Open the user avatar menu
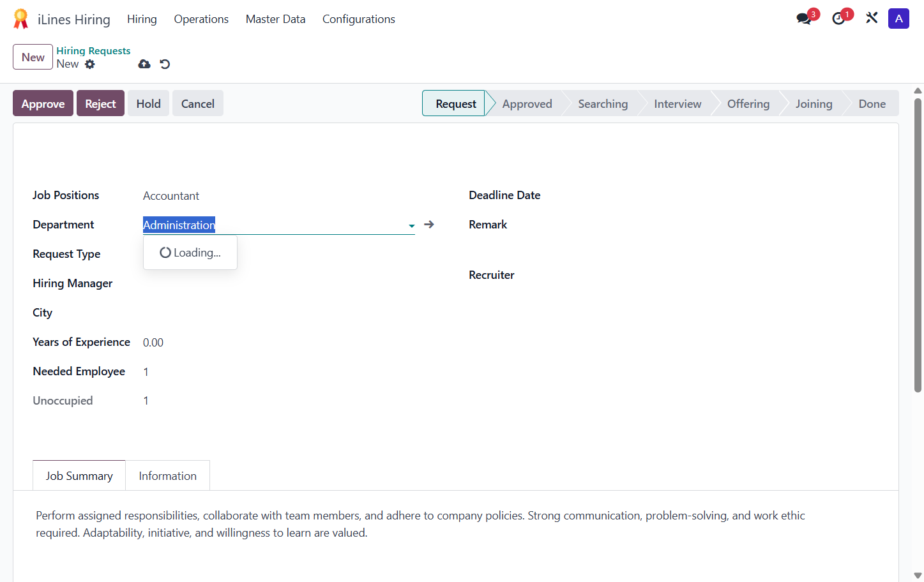Image resolution: width=924 pixels, height=582 pixels. 898,19
